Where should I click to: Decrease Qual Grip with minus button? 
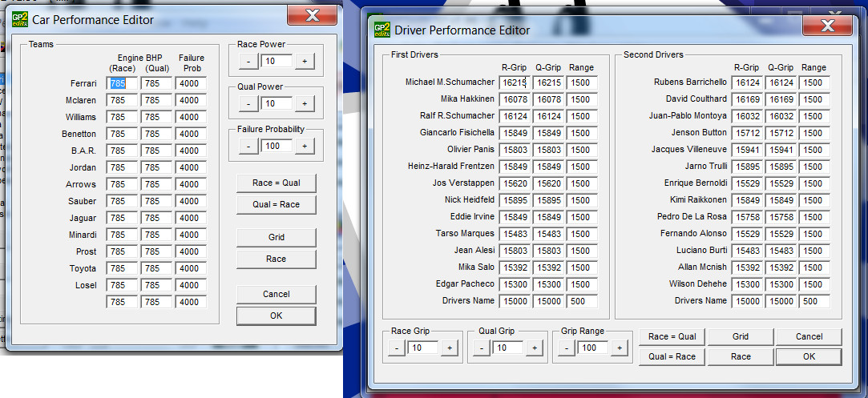(478, 348)
